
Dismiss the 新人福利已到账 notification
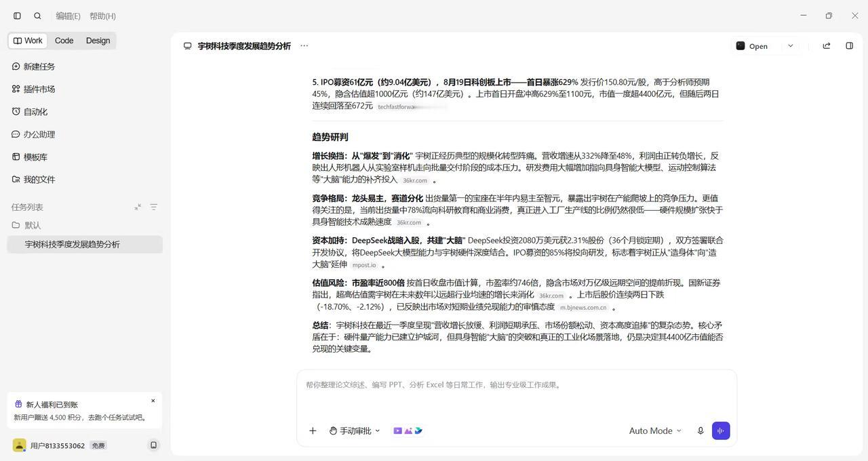153,401
